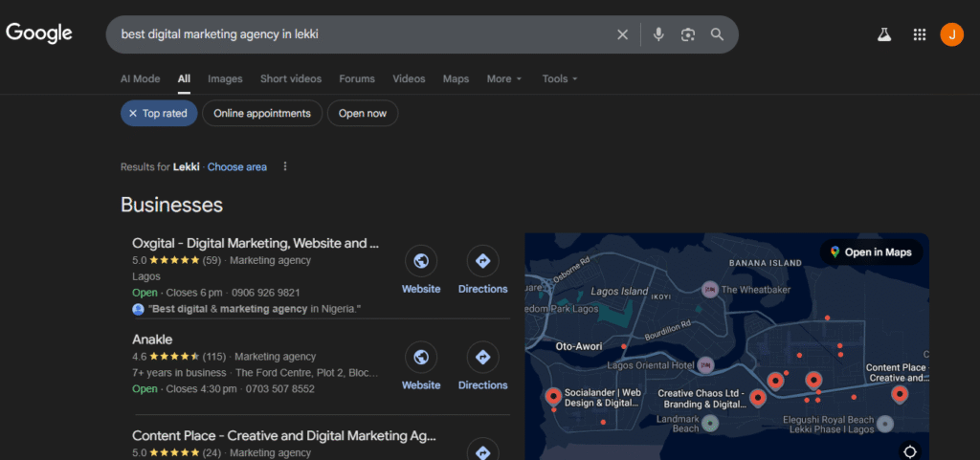
Task: Click the Choose area link
Action: click(x=236, y=167)
